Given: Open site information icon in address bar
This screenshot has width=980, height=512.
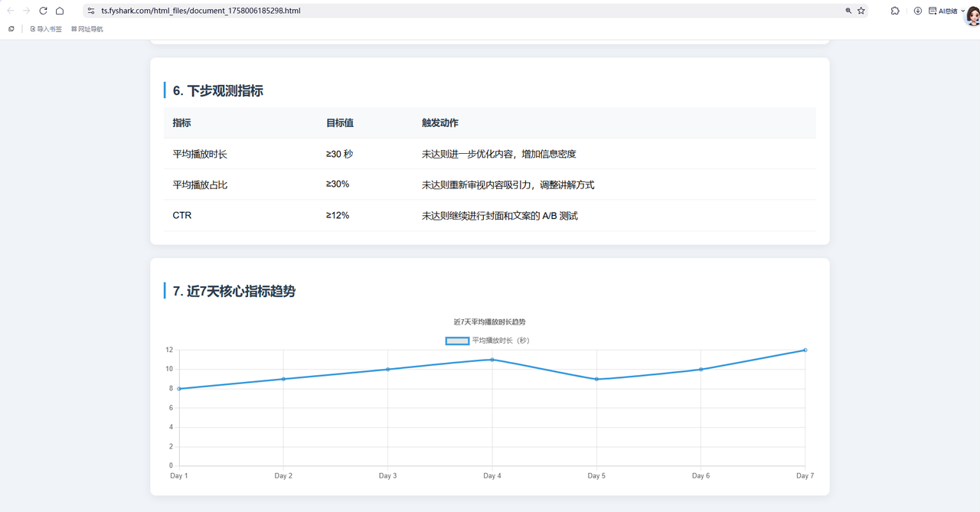Looking at the screenshot, I should tap(91, 11).
